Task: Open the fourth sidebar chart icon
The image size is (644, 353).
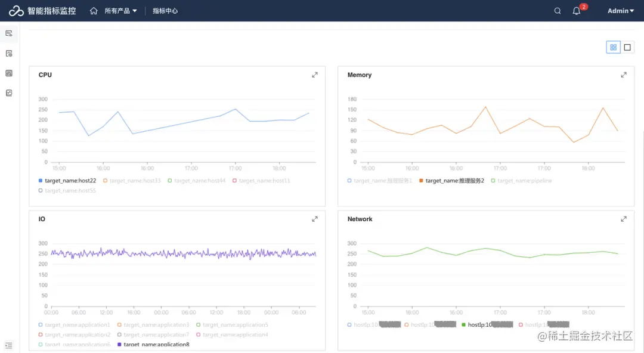Action: [x=9, y=93]
